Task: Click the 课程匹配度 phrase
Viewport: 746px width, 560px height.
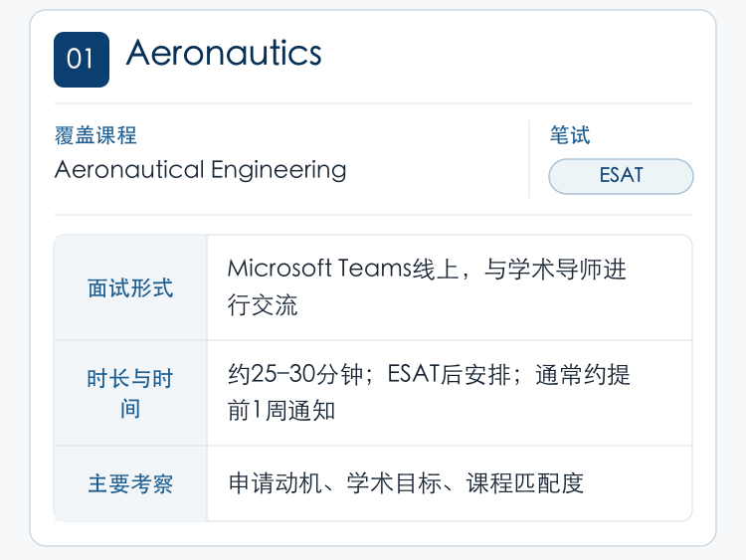Action: point(525,483)
